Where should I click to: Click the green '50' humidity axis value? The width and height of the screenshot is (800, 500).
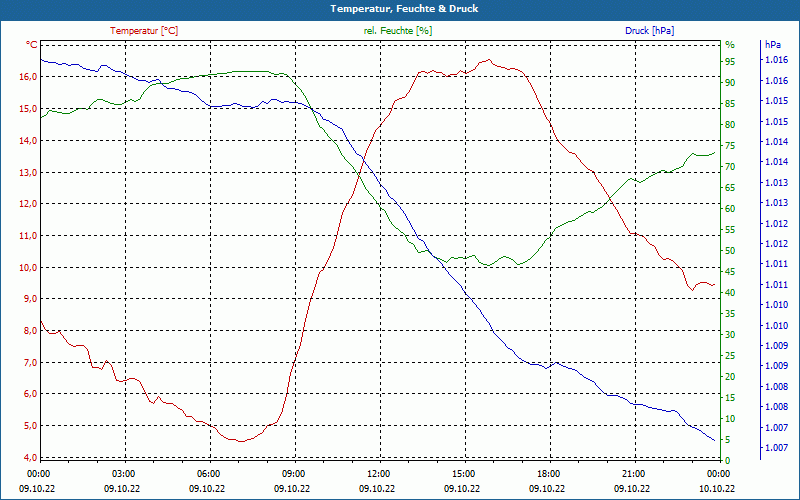730,251
